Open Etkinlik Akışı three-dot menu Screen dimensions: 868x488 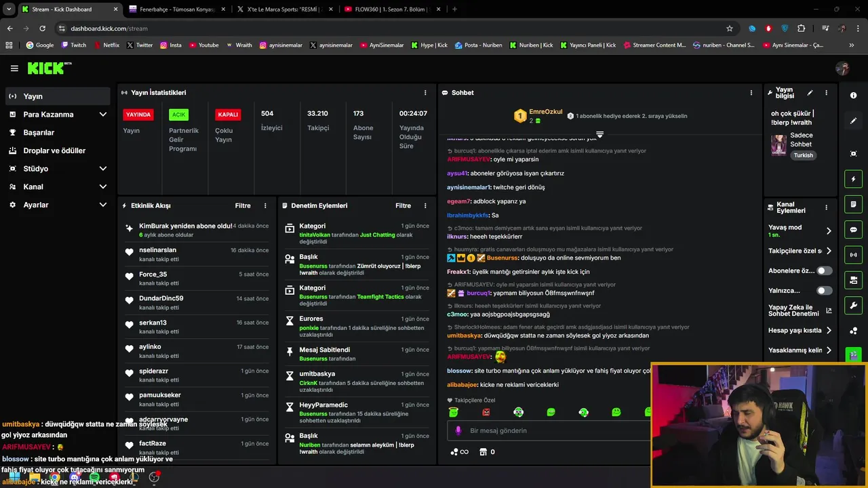265,205
